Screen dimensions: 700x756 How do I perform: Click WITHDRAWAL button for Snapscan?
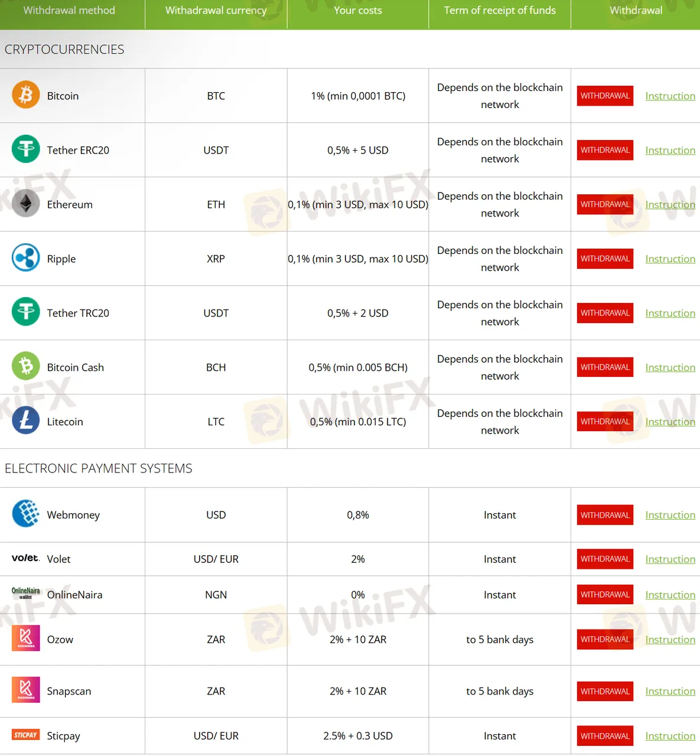tap(605, 691)
